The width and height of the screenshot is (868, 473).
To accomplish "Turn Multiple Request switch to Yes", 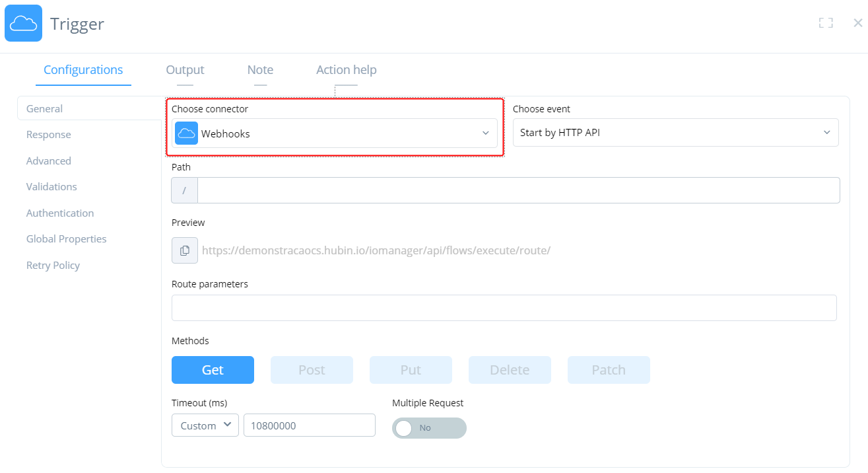I will tap(428, 427).
